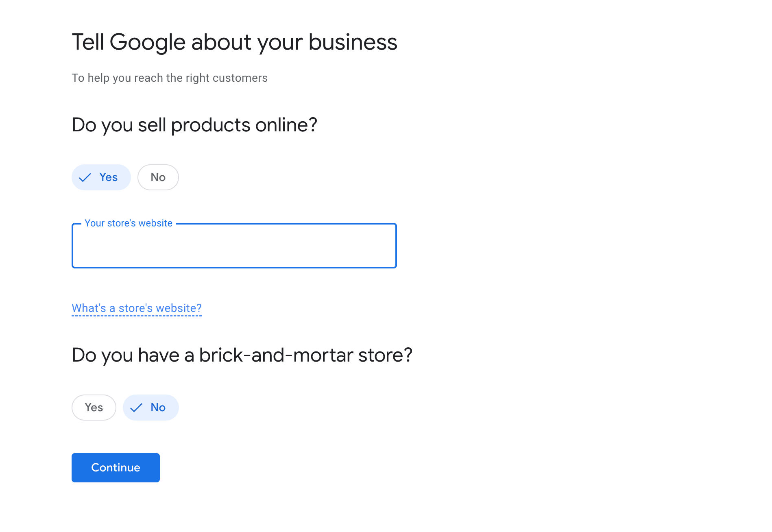Click the checkmark icon in the selected No chip
The width and height of the screenshot is (772, 532).
tap(136, 408)
